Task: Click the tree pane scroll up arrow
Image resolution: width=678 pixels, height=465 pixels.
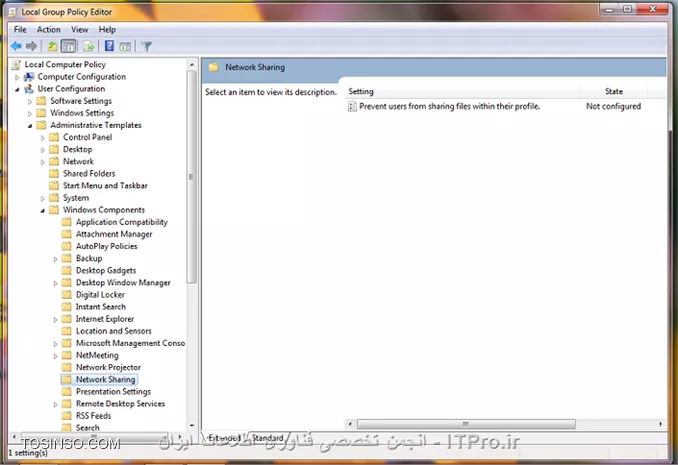Action: pyautogui.click(x=192, y=64)
